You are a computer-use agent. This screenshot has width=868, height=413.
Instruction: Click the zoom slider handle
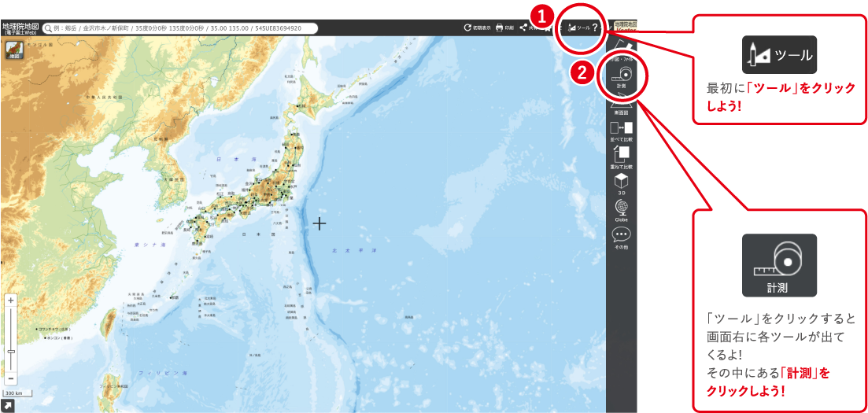pyautogui.click(x=11, y=351)
